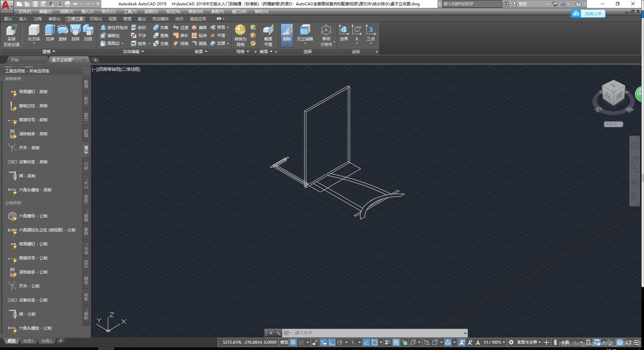Expand the Mesh (网格) panel dropdown
Image resolution: width=644 pixels, height=350 pixels.
[243, 51]
